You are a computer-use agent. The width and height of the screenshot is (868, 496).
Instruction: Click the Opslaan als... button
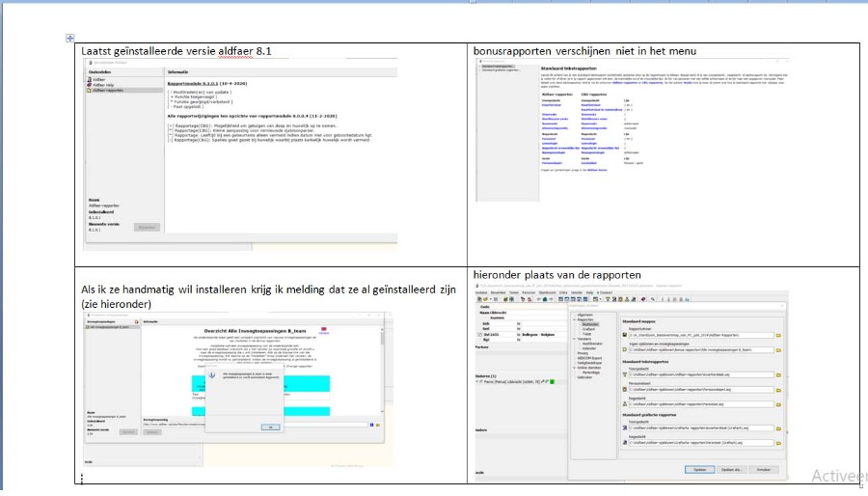(733, 469)
